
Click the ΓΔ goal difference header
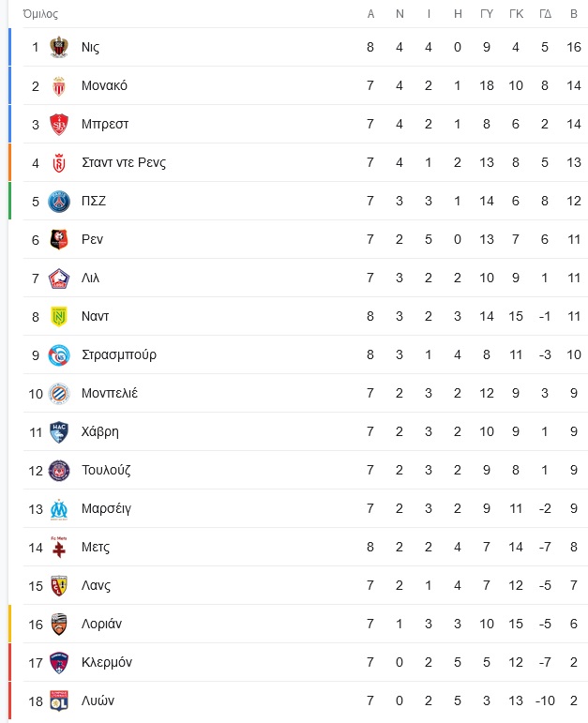[x=545, y=14]
